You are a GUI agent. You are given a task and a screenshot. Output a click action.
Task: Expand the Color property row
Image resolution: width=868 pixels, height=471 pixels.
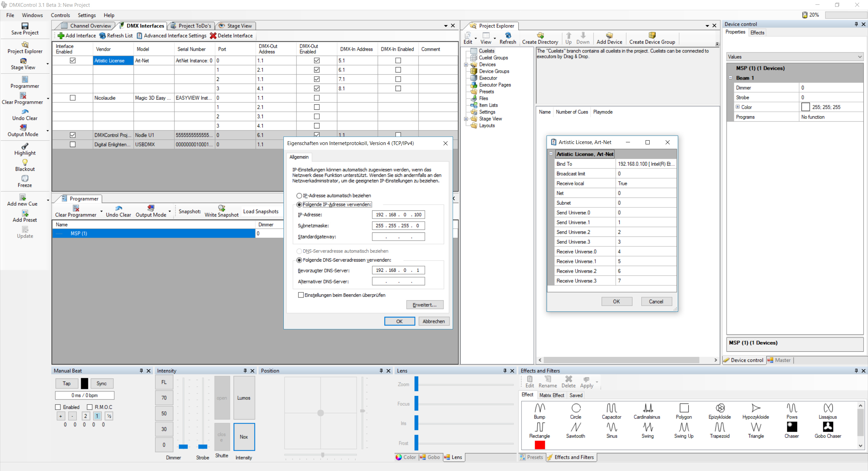click(737, 107)
